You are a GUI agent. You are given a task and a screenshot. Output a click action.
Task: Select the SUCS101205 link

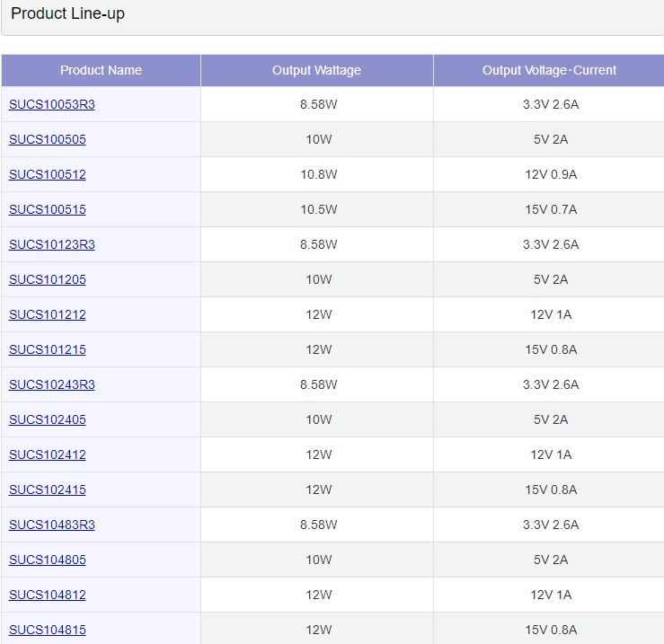tap(48, 279)
